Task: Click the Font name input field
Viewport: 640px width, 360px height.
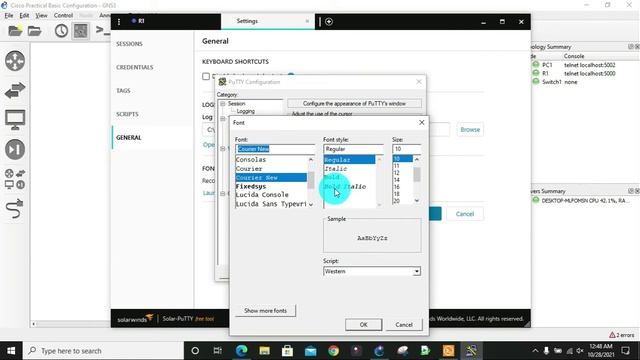Action: [275, 149]
